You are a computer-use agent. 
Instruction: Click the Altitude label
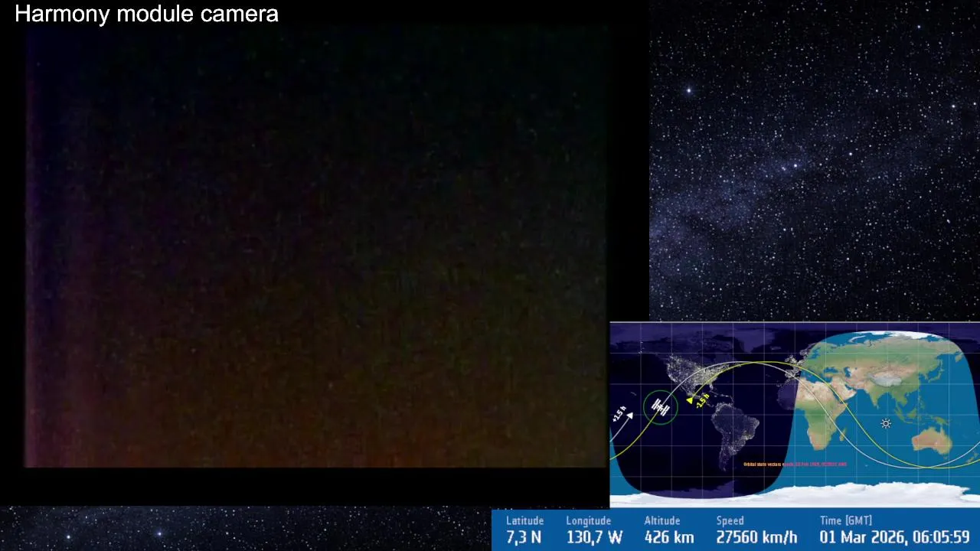coord(661,521)
